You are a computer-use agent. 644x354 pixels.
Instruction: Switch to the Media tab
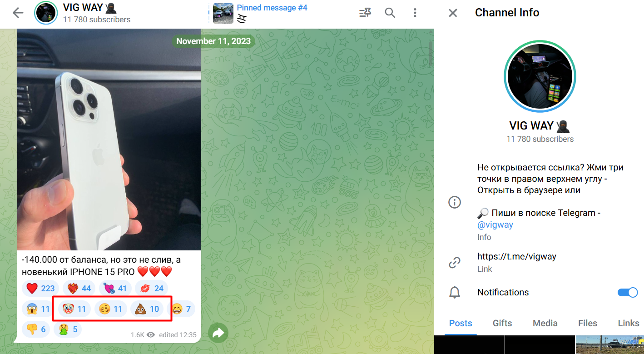tap(545, 323)
